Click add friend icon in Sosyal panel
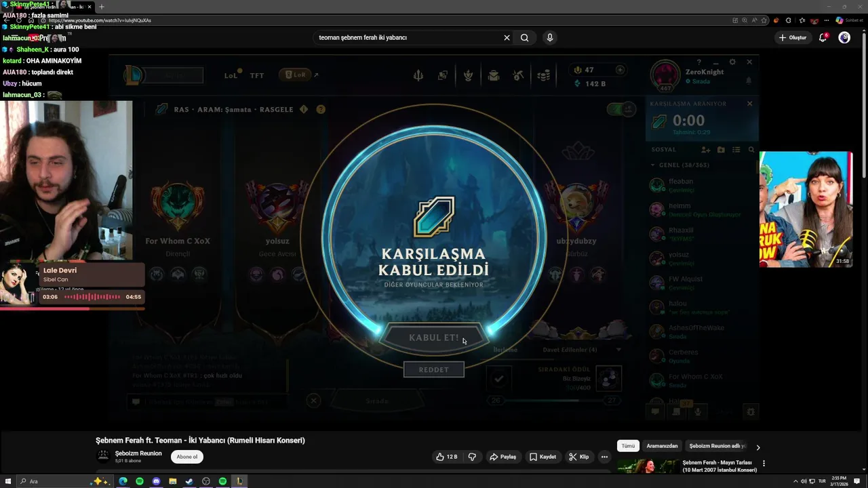 point(706,150)
